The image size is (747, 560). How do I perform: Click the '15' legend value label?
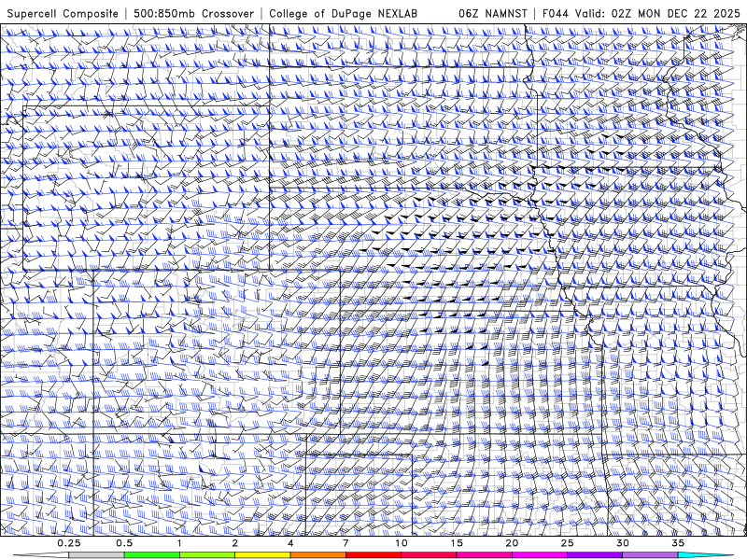457,543
